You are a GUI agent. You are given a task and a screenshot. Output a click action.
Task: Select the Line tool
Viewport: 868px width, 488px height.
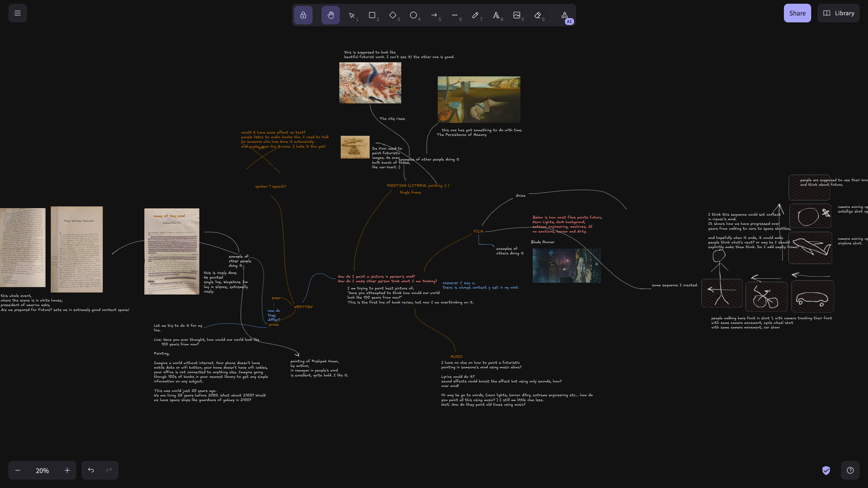[x=455, y=15]
